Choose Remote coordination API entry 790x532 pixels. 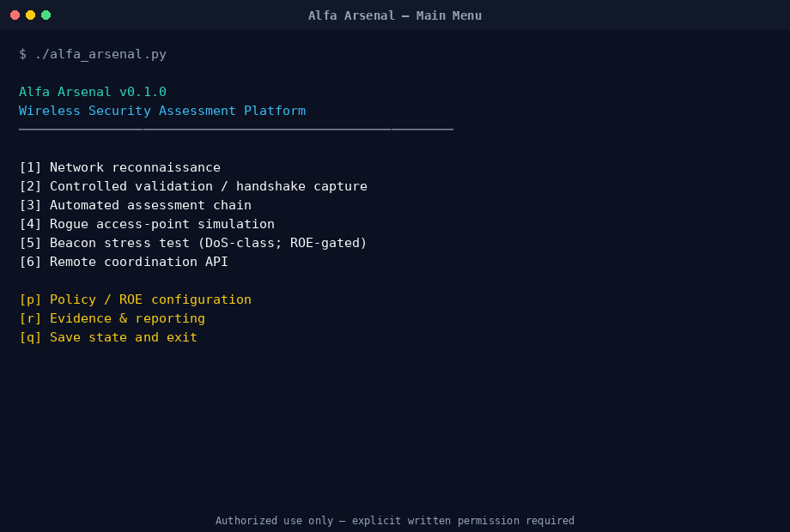(124, 262)
